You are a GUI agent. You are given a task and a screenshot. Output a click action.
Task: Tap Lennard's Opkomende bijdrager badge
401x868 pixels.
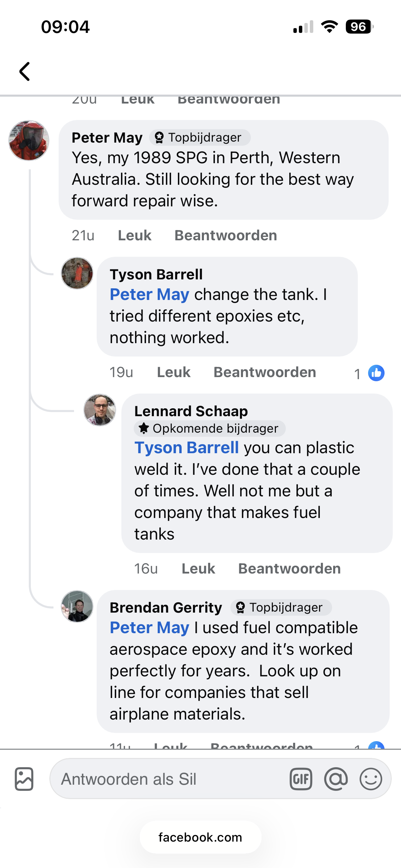coord(209,429)
